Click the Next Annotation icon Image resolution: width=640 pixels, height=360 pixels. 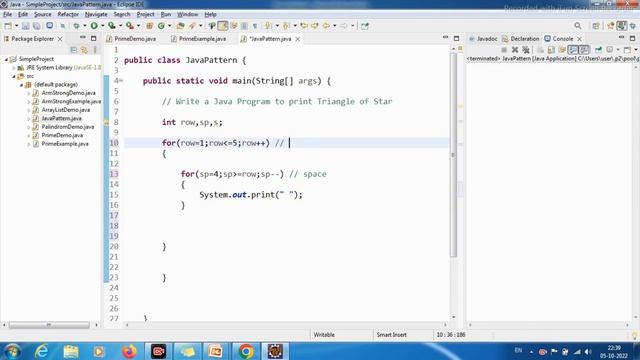tap(268, 26)
